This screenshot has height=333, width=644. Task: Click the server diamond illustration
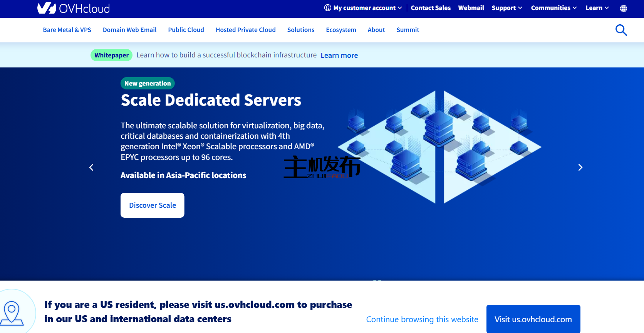click(x=439, y=146)
